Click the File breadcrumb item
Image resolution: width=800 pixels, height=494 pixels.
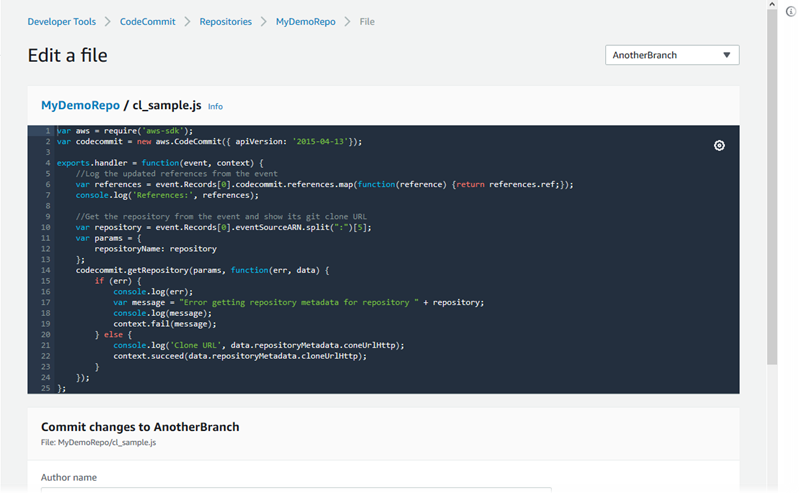[366, 21]
